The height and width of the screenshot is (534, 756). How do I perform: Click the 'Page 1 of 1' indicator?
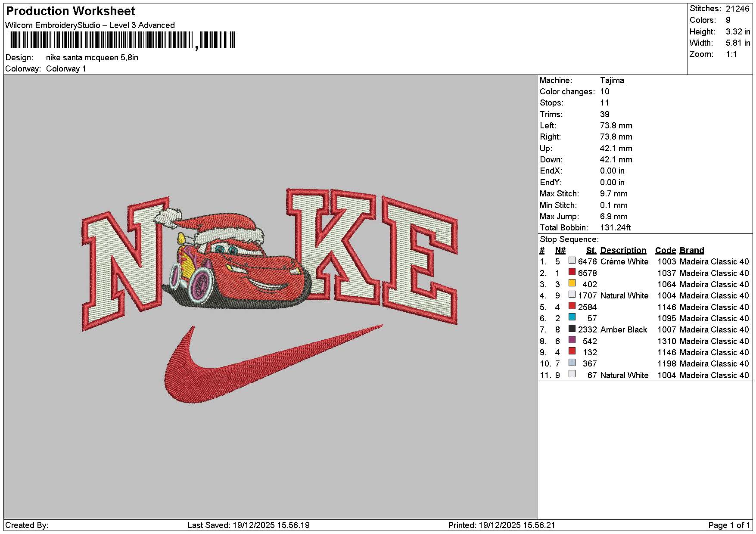pyautogui.click(x=729, y=525)
